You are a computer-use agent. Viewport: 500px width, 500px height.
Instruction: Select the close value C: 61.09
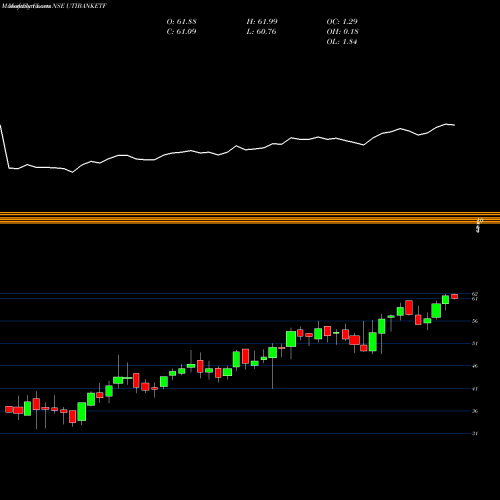[x=181, y=31]
